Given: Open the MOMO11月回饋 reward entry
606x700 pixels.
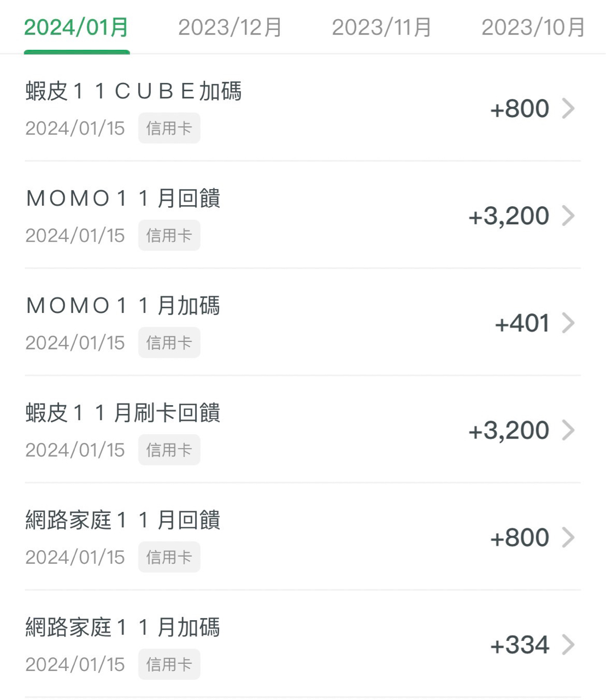Looking at the screenshot, I should point(303,215).
